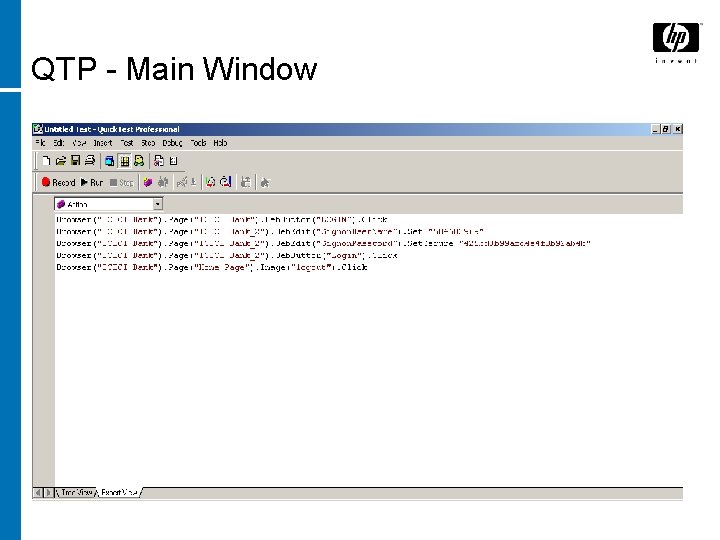Image resolution: width=720 pixels, height=540 pixels.
Task: Click the greyed Insert Checkpoint icon
Action: 182,182
